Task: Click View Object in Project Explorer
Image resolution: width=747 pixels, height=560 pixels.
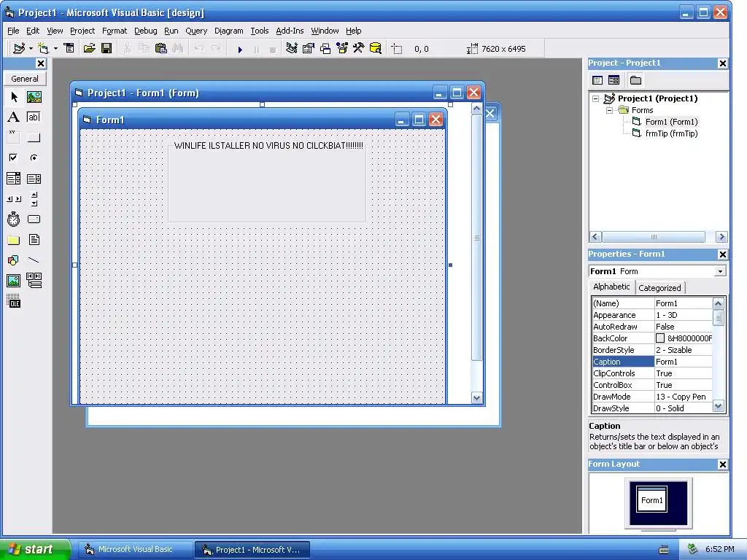Action: (x=614, y=80)
